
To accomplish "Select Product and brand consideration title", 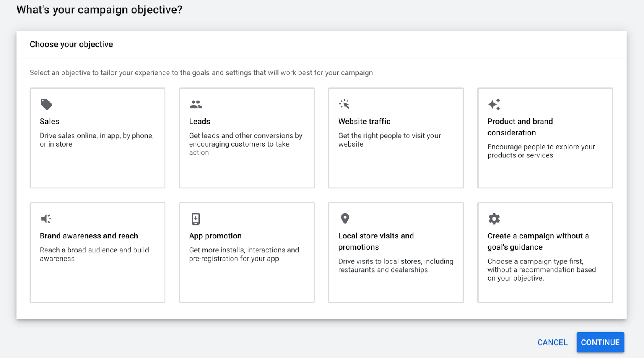I will (520, 127).
